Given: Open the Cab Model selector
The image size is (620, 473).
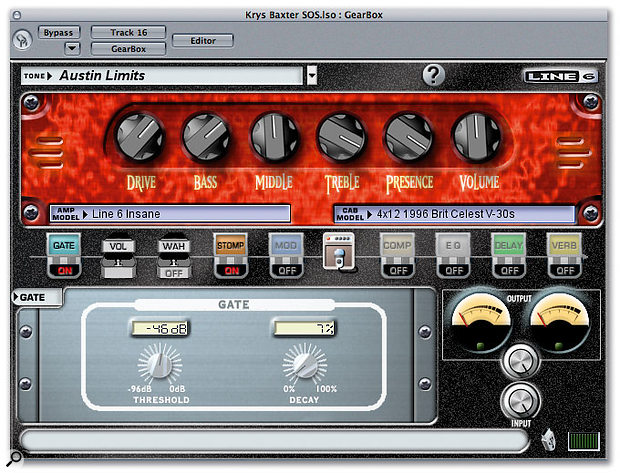Looking at the screenshot, I should (454, 214).
